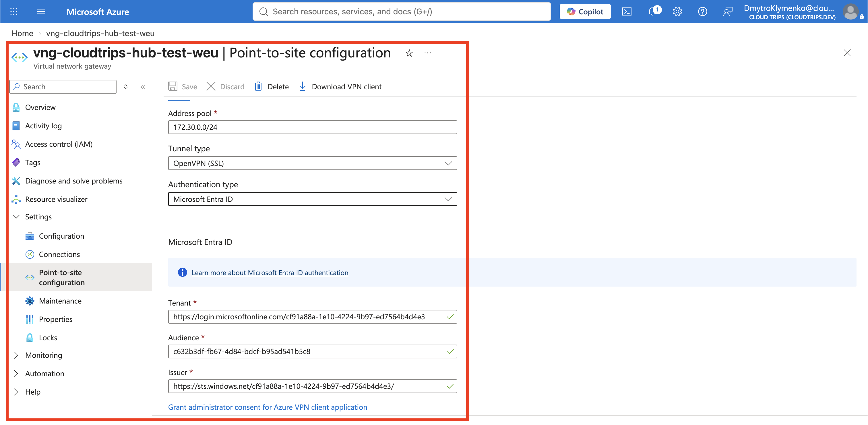This screenshot has width=868, height=425.
Task: Click vng-cloudtrips-hub-test-weu breadcrumb
Action: (100, 33)
